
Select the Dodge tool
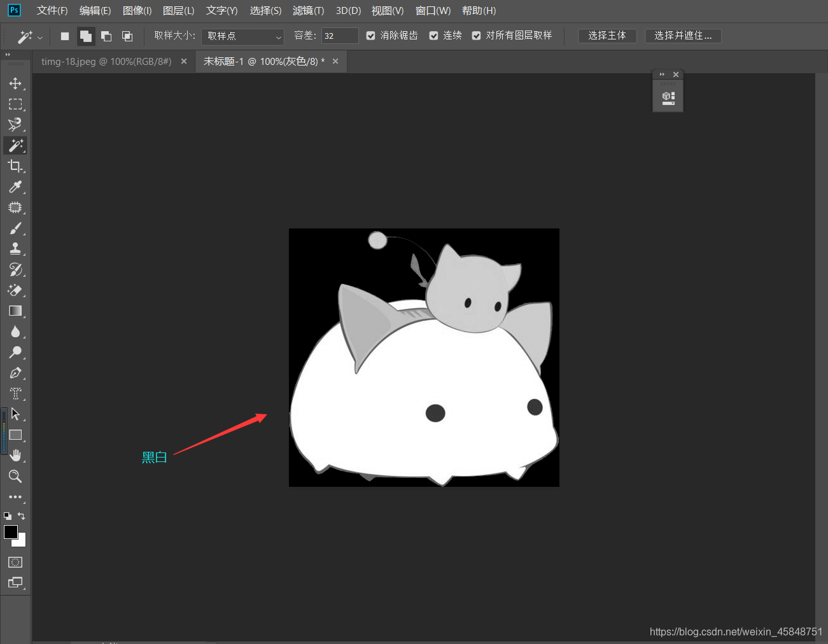tap(15, 352)
